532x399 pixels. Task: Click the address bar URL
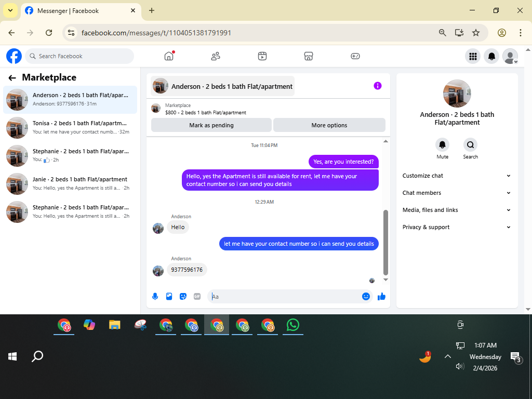point(156,33)
